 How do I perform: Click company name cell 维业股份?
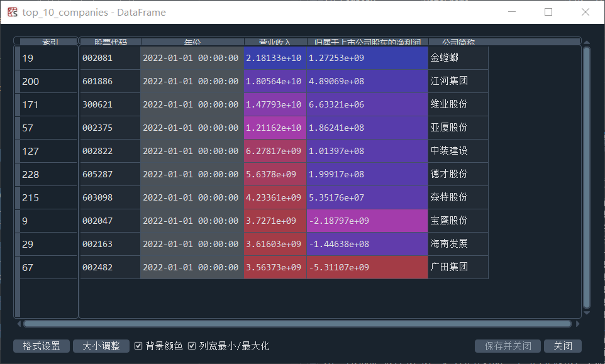point(458,104)
